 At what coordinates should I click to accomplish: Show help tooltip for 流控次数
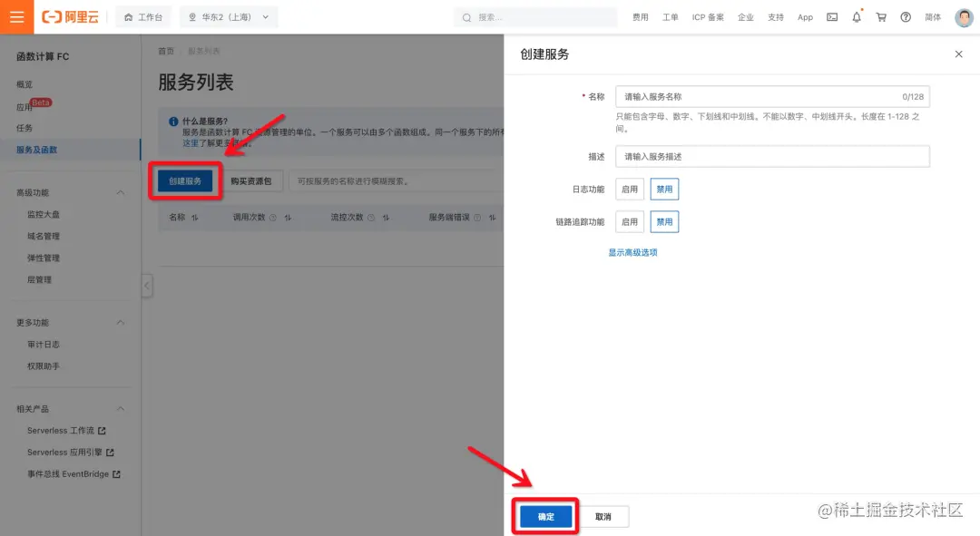(371, 218)
